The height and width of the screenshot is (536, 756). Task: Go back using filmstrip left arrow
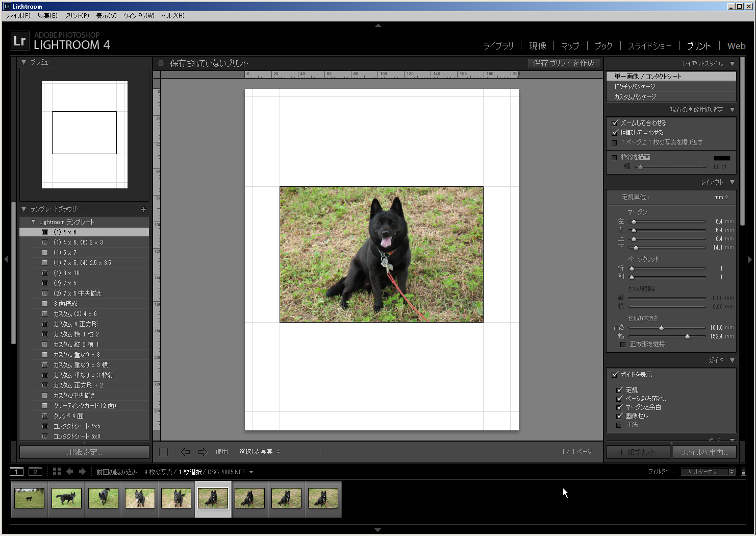(70, 472)
